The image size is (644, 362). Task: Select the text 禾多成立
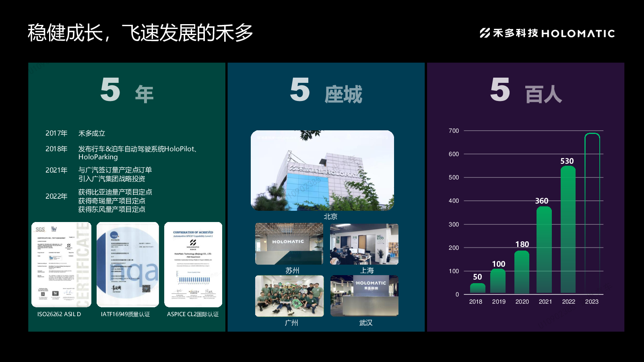pos(92,133)
